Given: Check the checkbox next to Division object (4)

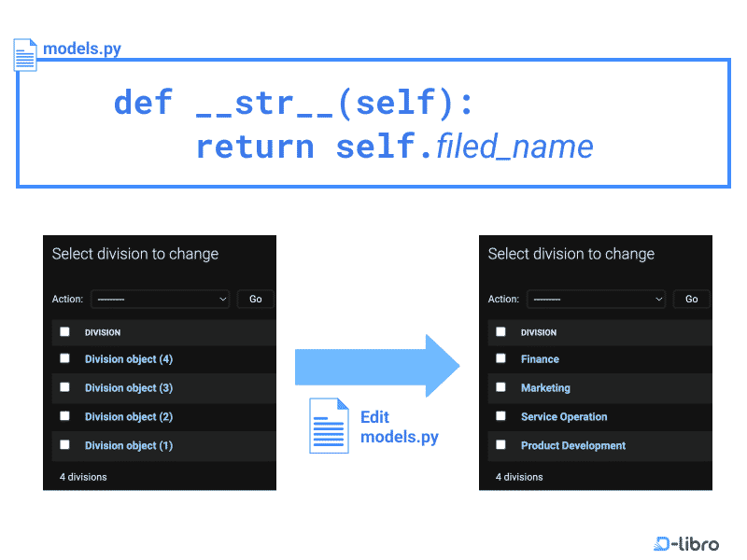Looking at the screenshot, I should (63, 359).
